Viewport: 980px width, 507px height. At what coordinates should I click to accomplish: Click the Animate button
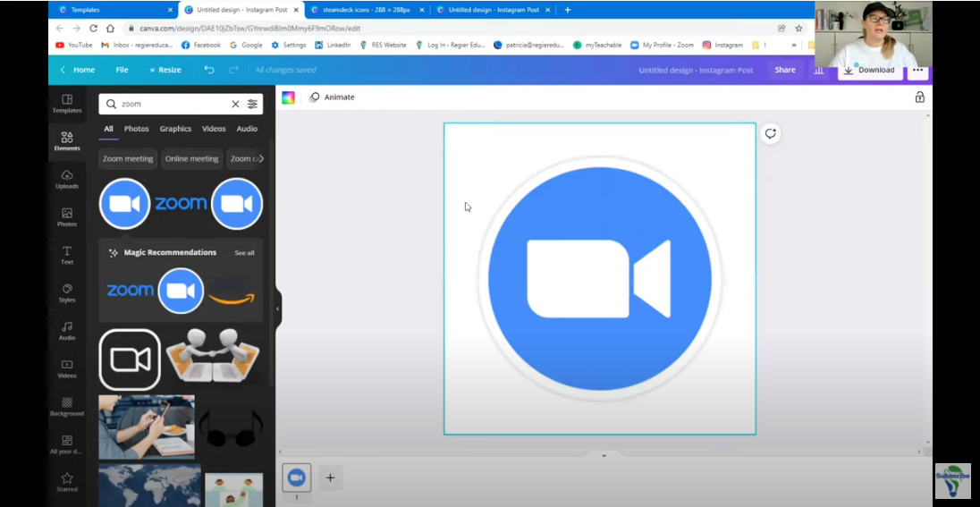tap(333, 97)
